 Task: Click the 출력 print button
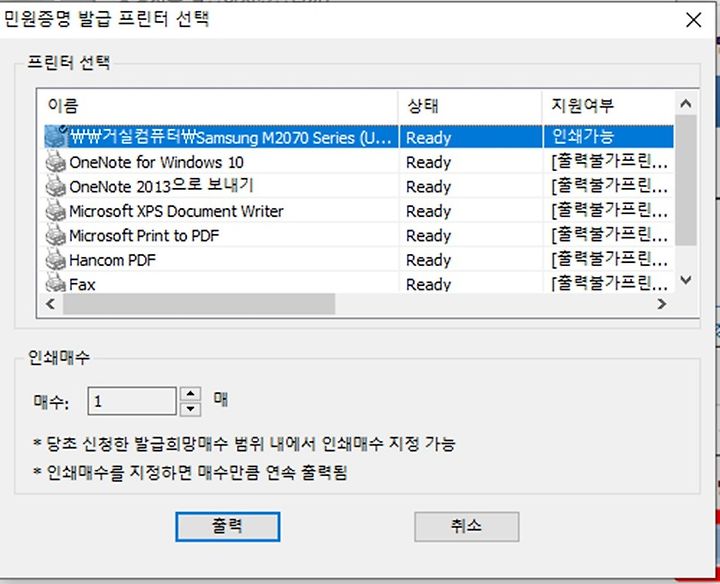228,527
